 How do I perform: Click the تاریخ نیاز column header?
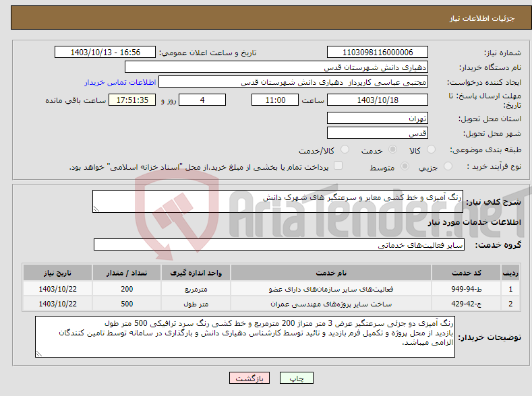pyautogui.click(x=58, y=273)
